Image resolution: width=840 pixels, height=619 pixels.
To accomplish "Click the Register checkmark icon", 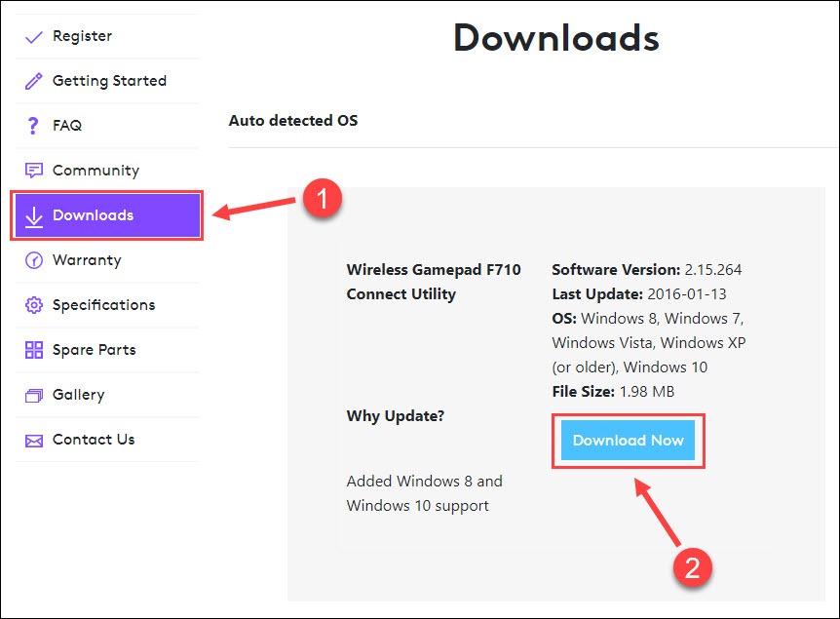I will (x=34, y=36).
